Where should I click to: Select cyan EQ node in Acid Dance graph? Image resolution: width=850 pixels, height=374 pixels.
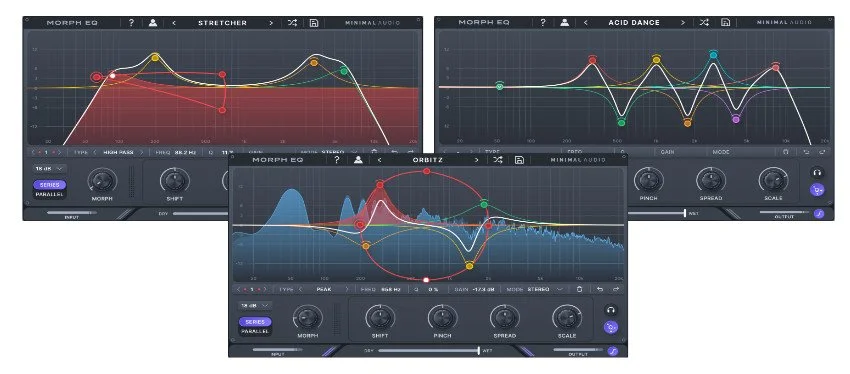pos(713,54)
